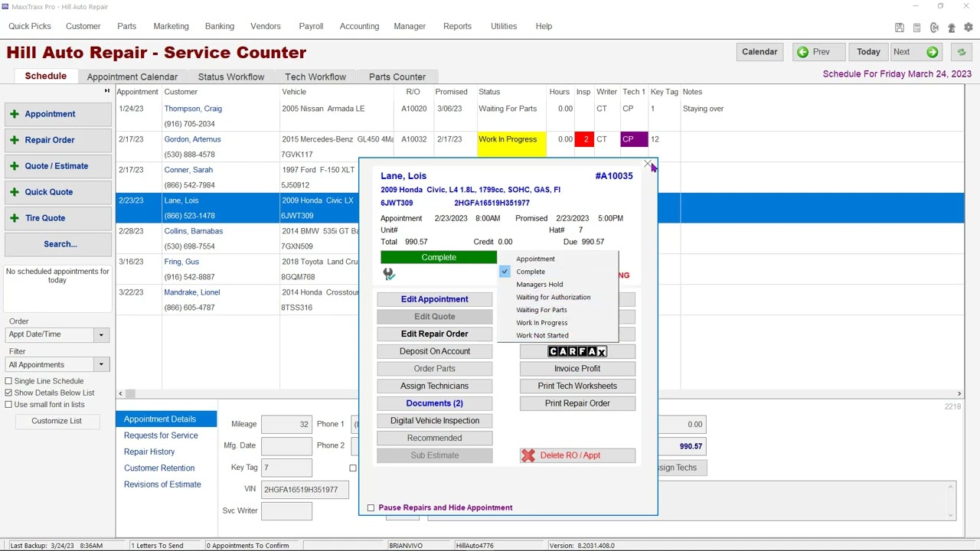Click the red Insp cell showing 2
Image resolution: width=980 pixels, height=551 pixels.
584,139
